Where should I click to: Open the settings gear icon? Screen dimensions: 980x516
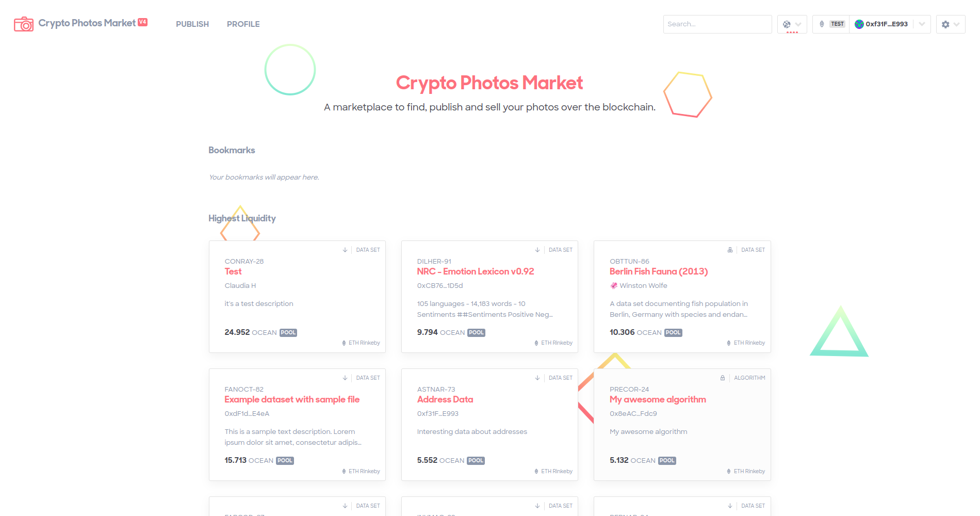coord(945,24)
